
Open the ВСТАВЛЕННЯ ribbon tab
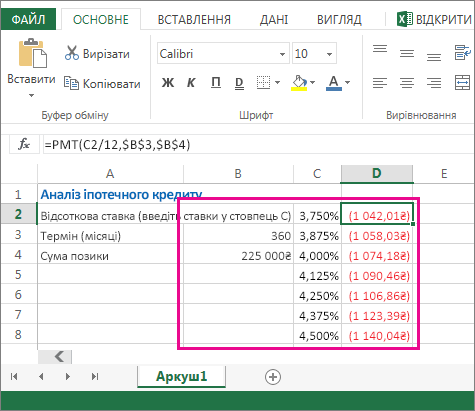click(x=194, y=20)
